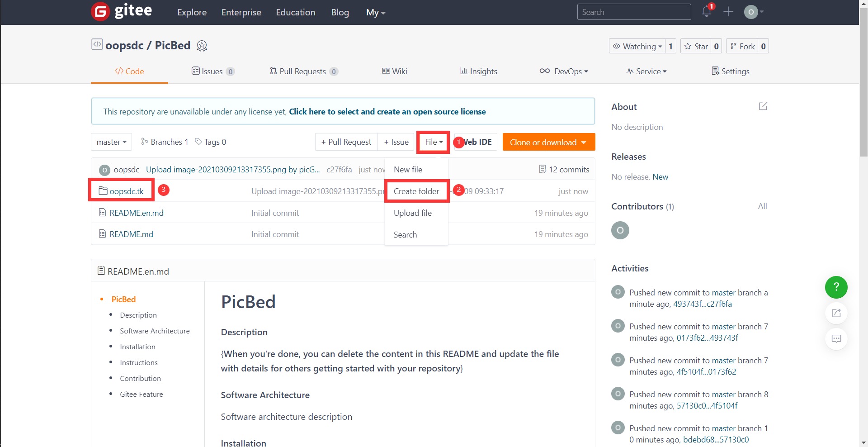868x447 pixels.
Task: Open the notifications bell
Action: (x=707, y=11)
